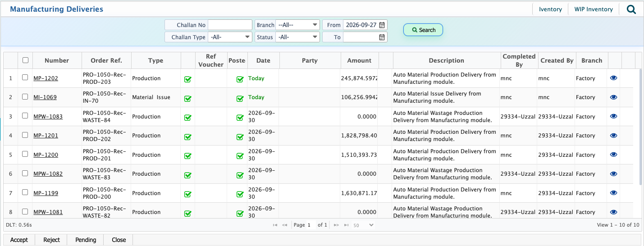Check the box beside MPW-1082

25,173
